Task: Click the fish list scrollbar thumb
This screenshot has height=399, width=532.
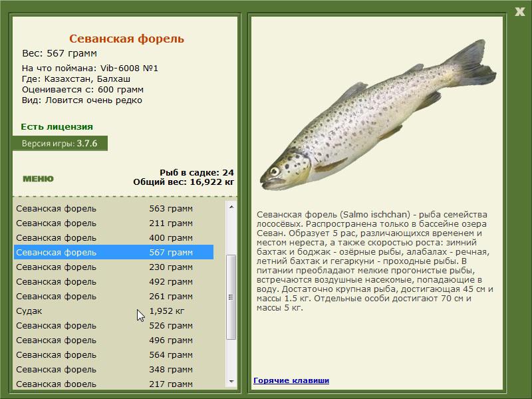Action: pos(231,297)
